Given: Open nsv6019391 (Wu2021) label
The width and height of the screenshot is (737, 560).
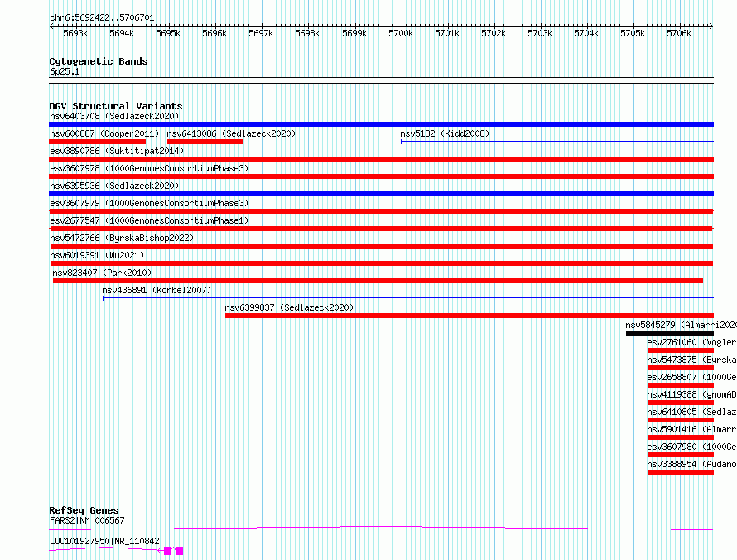Looking at the screenshot, I should [x=97, y=255].
